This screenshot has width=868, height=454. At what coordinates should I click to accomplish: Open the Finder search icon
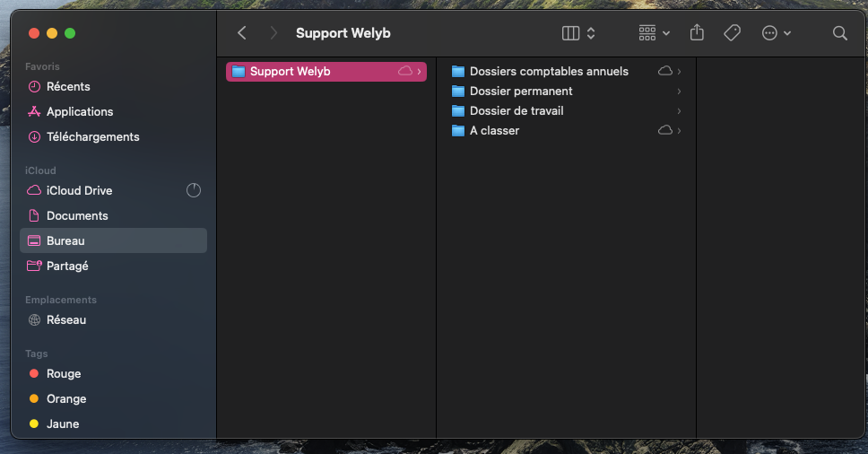tap(840, 33)
